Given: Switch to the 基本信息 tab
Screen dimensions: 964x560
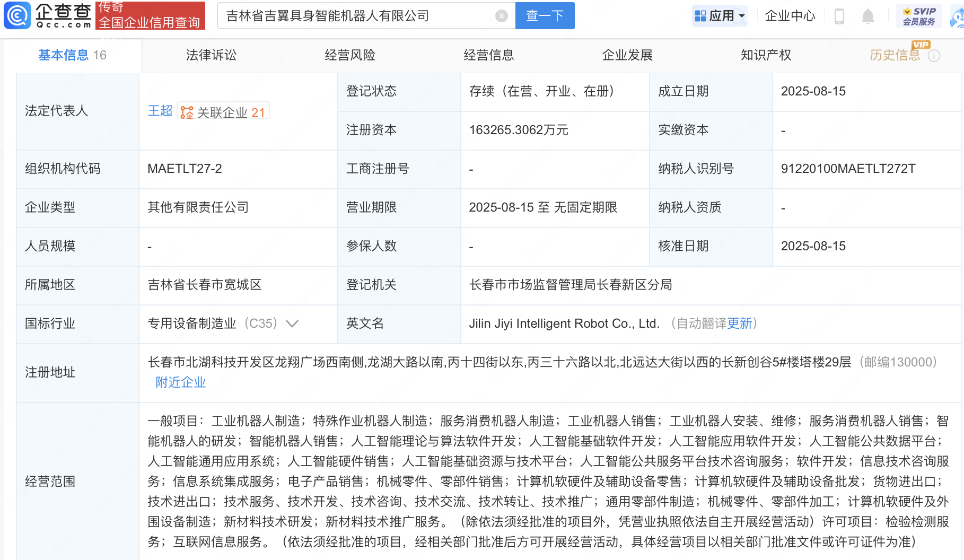Looking at the screenshot, I should 73,55.
